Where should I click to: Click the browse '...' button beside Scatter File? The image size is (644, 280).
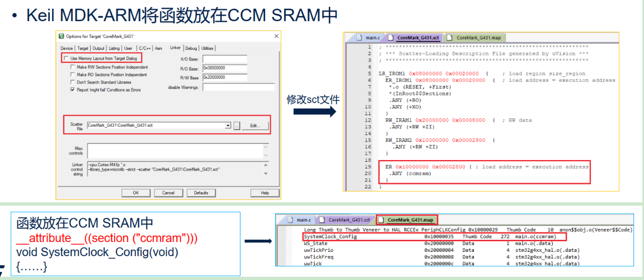coord(236,126)
